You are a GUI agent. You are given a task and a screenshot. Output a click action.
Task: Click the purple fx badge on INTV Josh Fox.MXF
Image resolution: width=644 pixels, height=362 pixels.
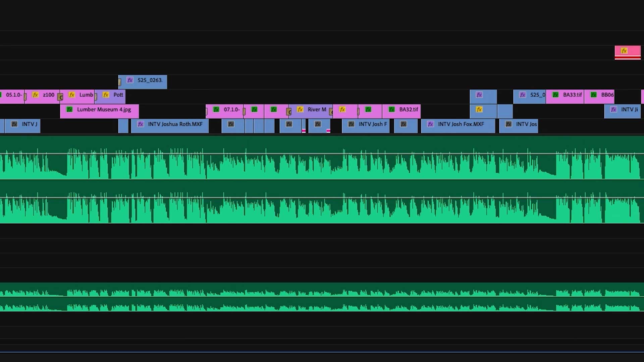pos(430,124)
